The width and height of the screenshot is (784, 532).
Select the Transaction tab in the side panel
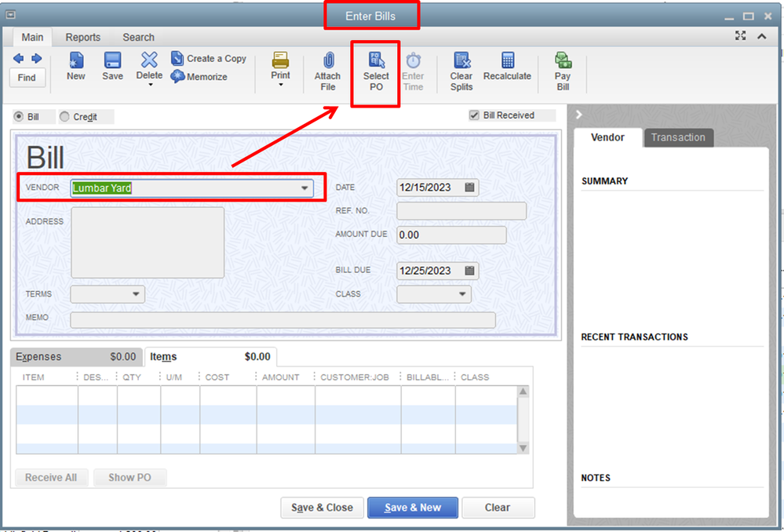[x=678, y=137]
